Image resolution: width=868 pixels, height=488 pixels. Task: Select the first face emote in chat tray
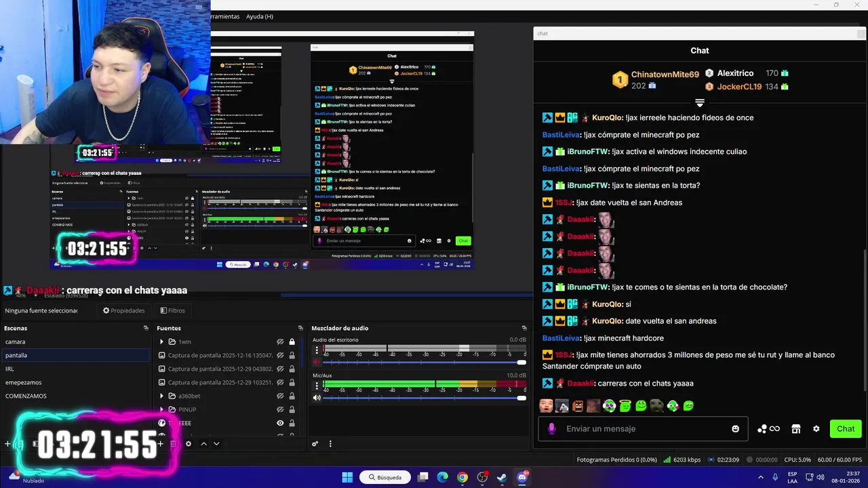[x=546, y=406]
